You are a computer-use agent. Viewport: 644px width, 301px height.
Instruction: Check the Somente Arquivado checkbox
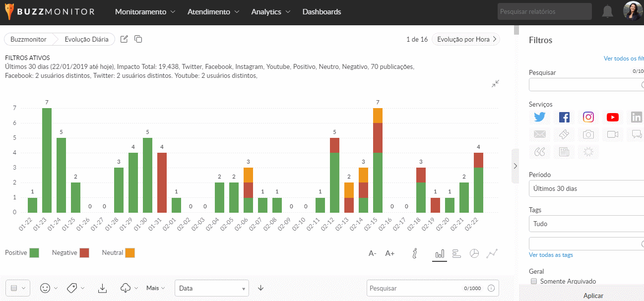click(x=534, y=281)
